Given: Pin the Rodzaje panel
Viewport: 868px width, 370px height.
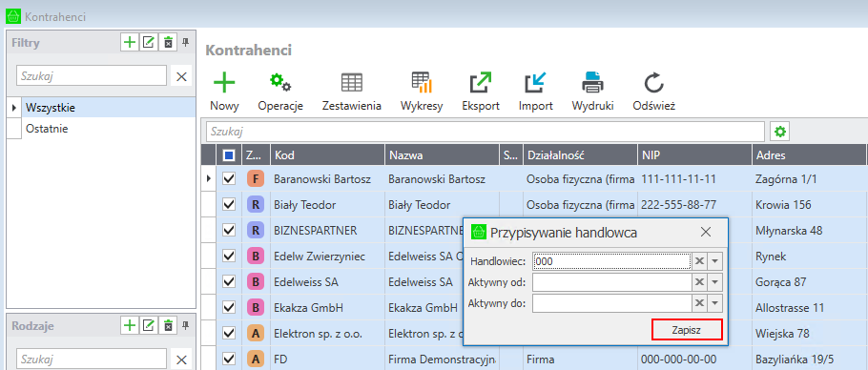Looking at the screenshot, I should pyautogui.click(x=186, y=324).
